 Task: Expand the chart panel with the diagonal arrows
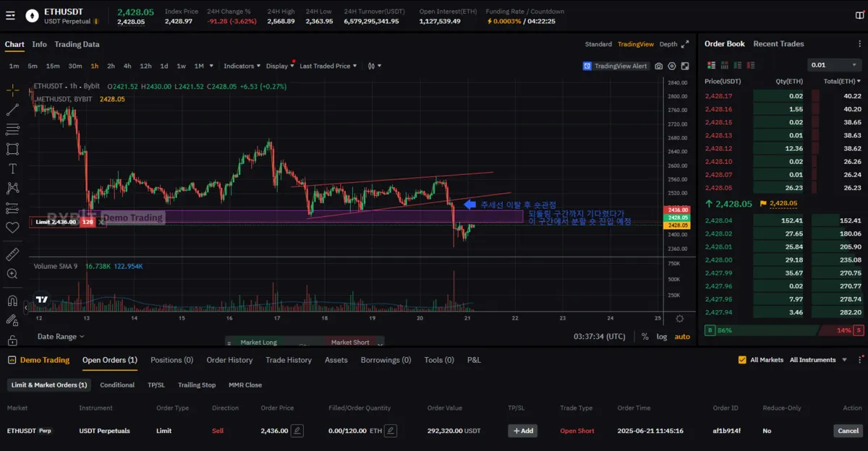coord(684,44)
